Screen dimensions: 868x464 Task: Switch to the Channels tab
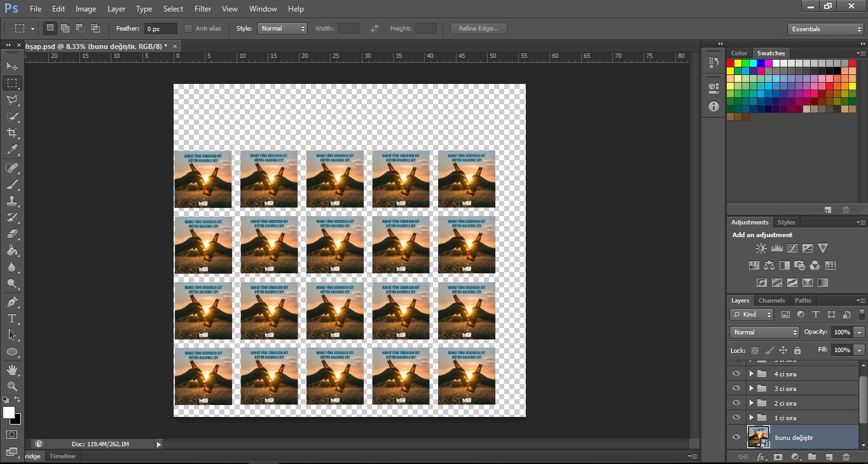771,301
